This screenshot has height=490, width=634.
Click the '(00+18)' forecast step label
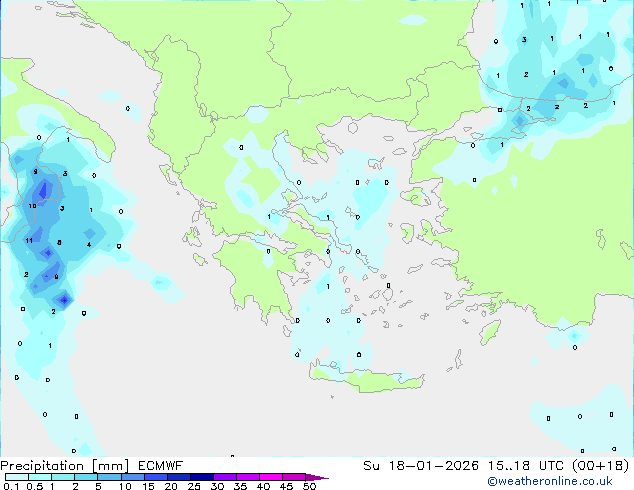tap(601, 466)
